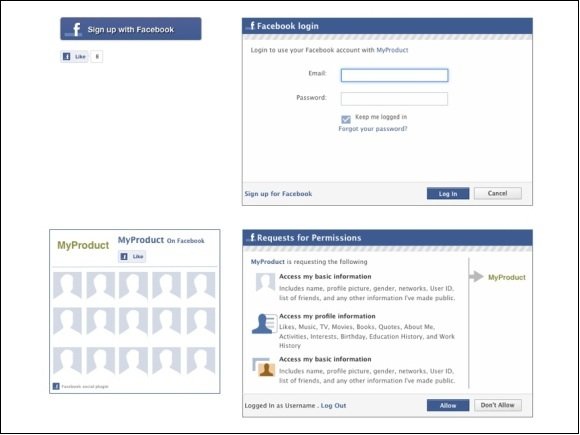Image resolution: width=580 pixels, height=435 pixels.
Task: Focus the Password input field
Action: tap(394, 99)
